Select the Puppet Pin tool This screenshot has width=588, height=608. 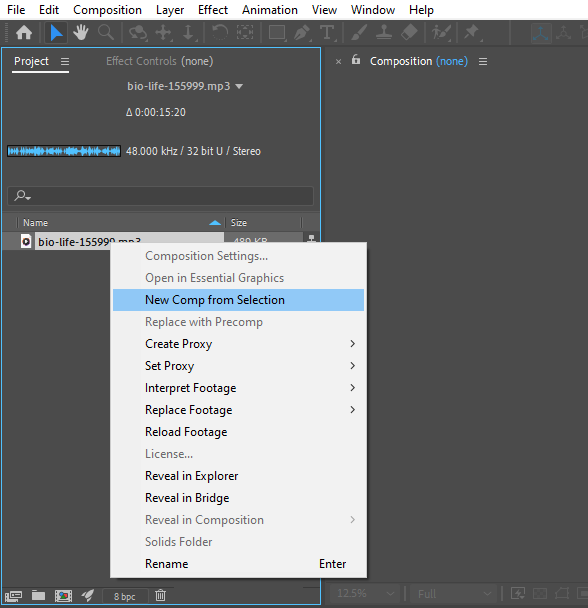(472, 33)
